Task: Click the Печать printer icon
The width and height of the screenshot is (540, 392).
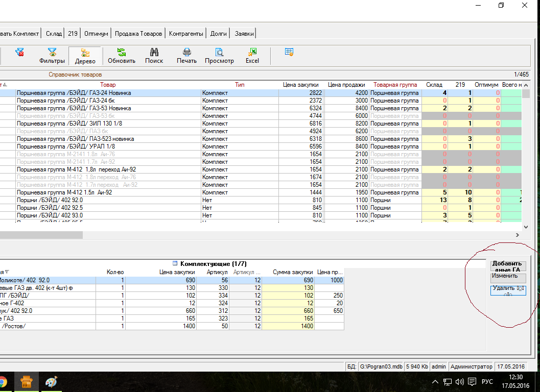Action: point(186,56)
